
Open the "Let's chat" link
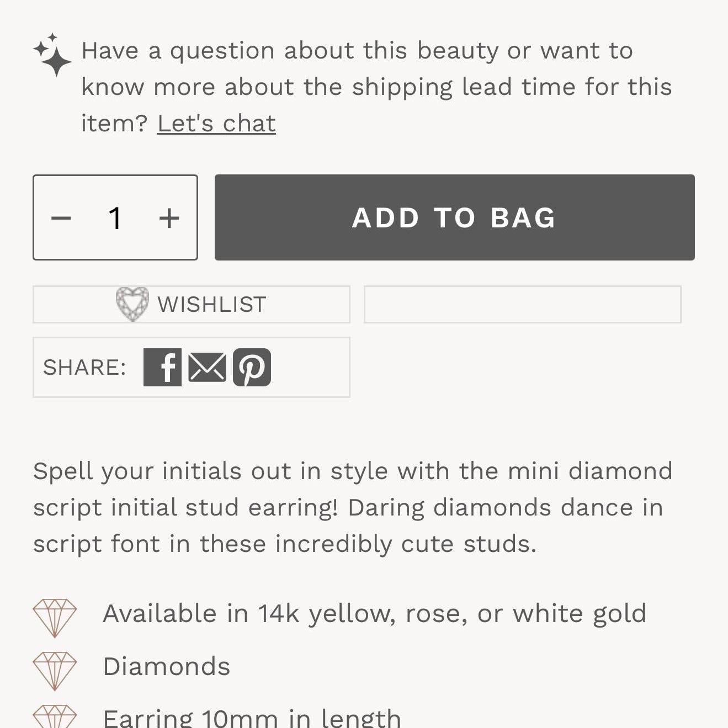pos(216,123)
